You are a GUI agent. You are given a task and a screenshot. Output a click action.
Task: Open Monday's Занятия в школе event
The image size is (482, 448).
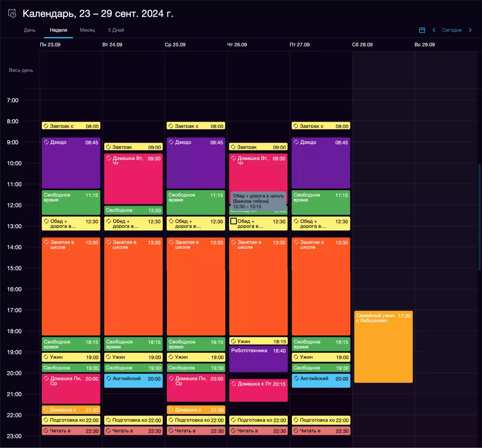(71, 287)
